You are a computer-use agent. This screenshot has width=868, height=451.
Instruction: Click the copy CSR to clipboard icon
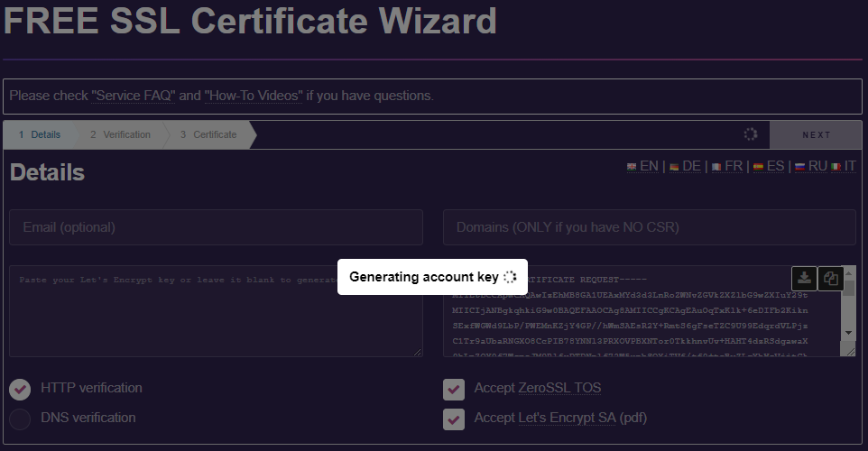tap(831, 279)
